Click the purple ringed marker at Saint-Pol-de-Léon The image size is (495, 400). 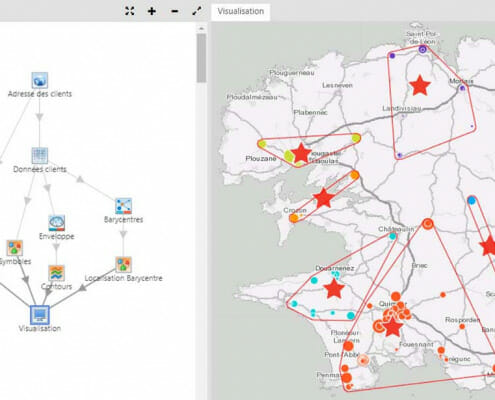coord(422,50)
